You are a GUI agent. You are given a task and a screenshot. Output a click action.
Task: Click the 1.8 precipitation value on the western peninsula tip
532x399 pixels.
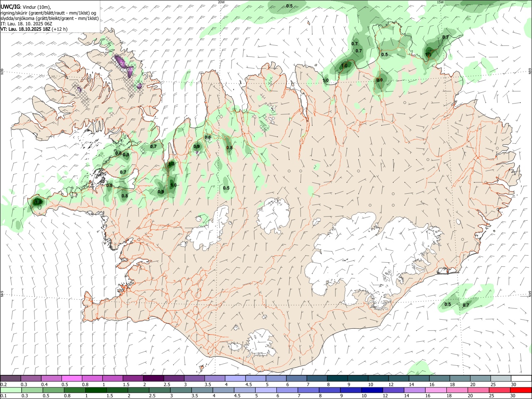pos(38,202)
